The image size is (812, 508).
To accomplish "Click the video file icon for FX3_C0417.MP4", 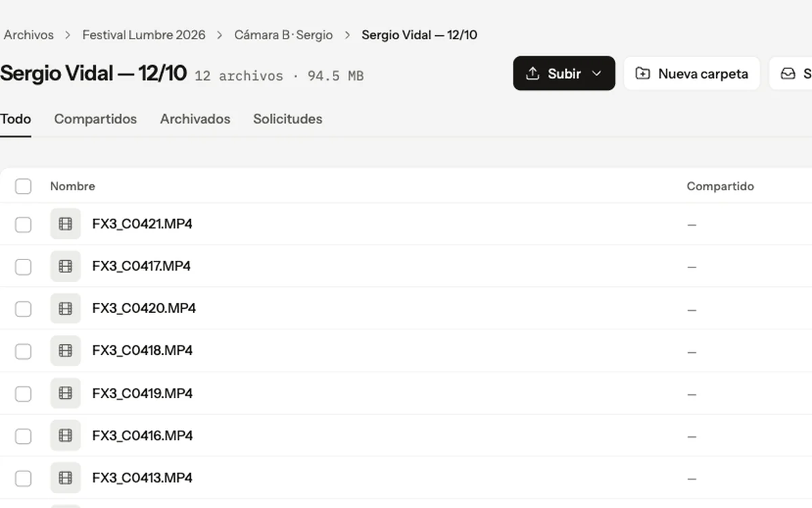I will pos(66,266).
